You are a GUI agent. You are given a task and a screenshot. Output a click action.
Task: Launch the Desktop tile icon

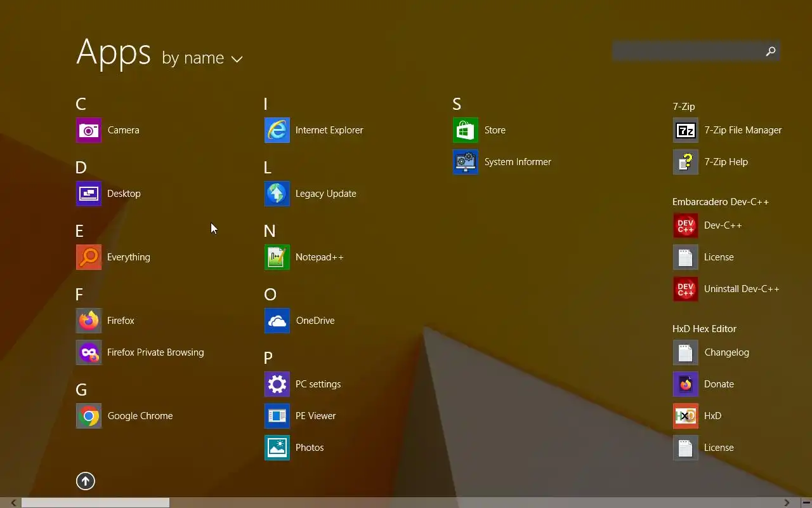(x=89, y=194)
